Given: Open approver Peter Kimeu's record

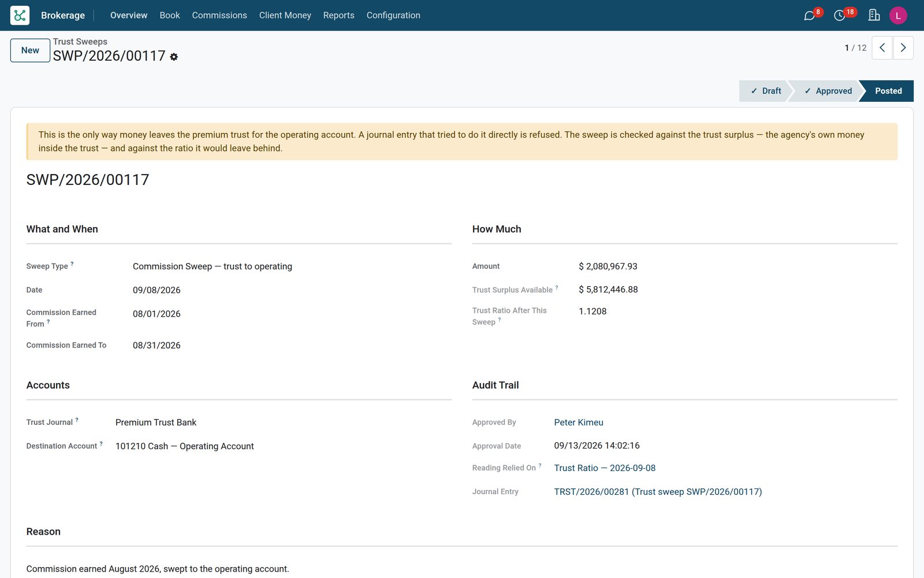Looking at the screenshot, I should click(579, 423).
